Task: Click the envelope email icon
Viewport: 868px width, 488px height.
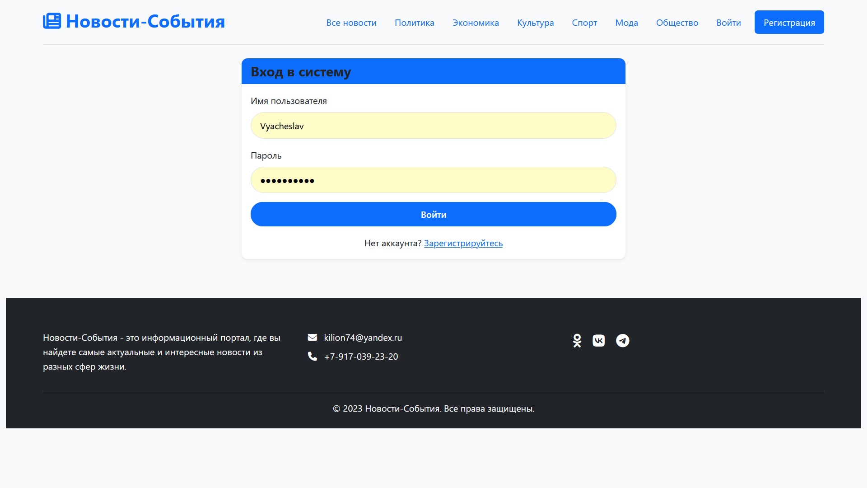Action: tap(313, 338)
